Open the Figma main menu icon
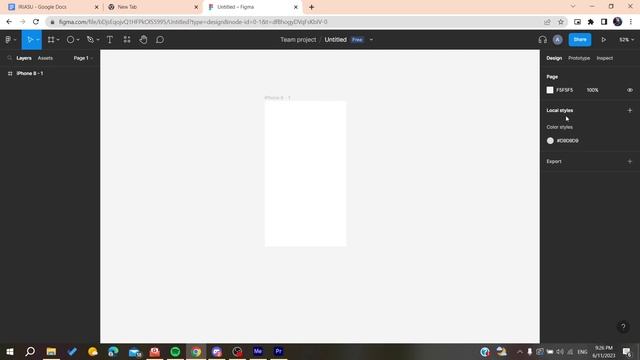Viewport: 640px width, 360px height. click(8, 40)
